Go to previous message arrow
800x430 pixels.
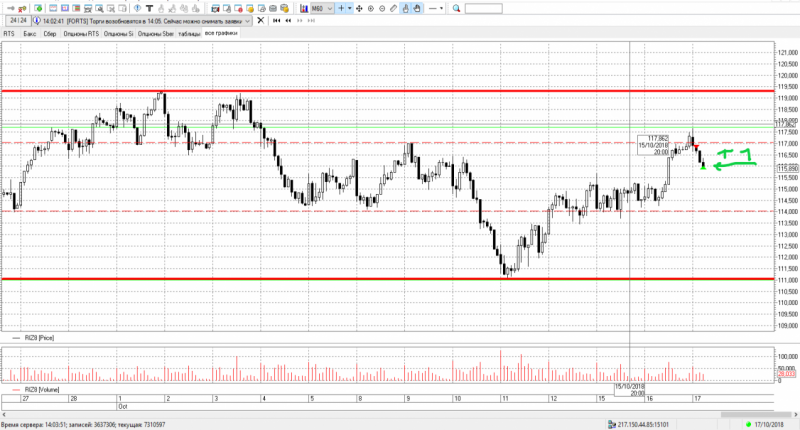point(288,20)
